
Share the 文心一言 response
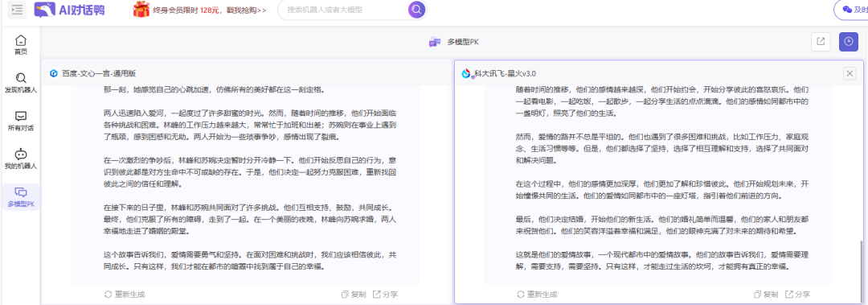click(385, 295)
